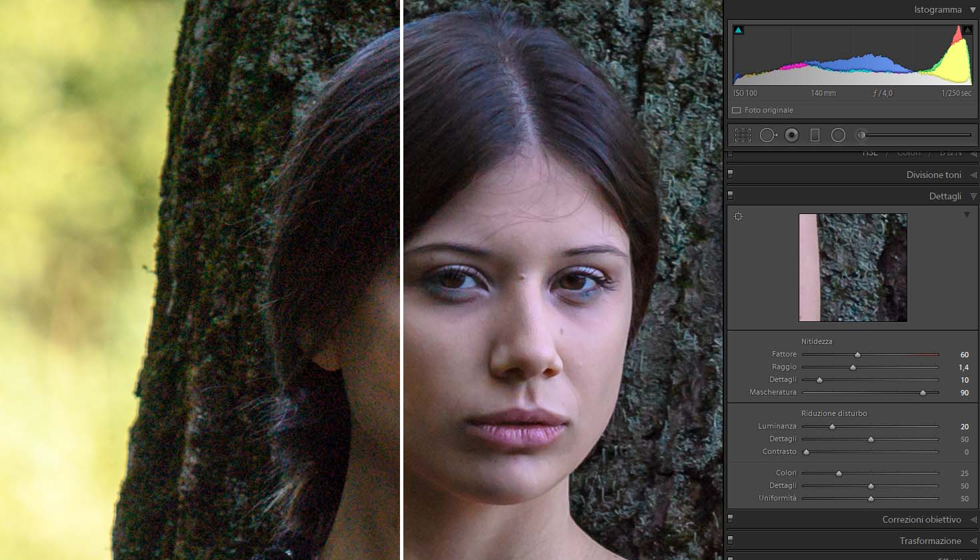Viewport: 980px width, 560px height.
Task: Enable the Foto originale checkbox
Action: coord(737,111)
